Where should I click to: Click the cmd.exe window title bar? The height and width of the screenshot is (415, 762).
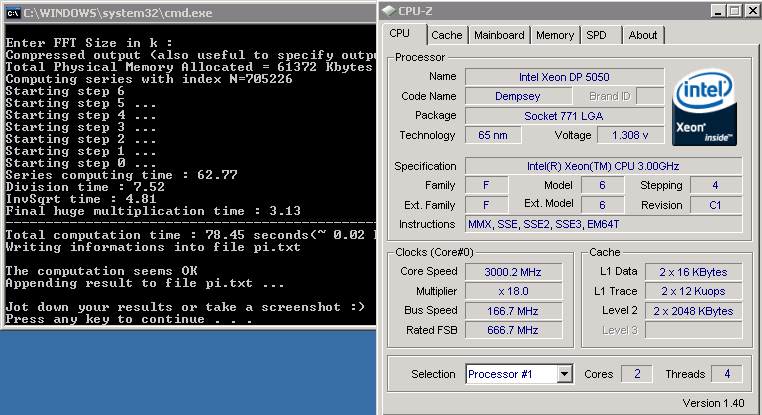[190, 13]
